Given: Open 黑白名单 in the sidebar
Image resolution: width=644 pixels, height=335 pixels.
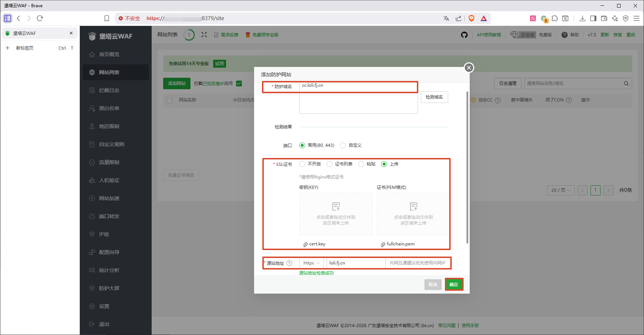Looking at the screenshot, I should coord(116,108).
